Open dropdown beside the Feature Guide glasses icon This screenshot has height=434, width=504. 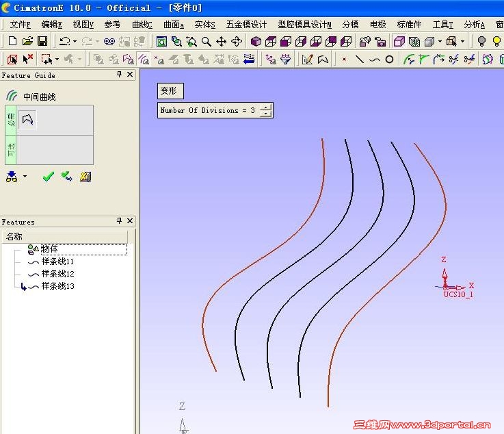click(x=25, y=177)
